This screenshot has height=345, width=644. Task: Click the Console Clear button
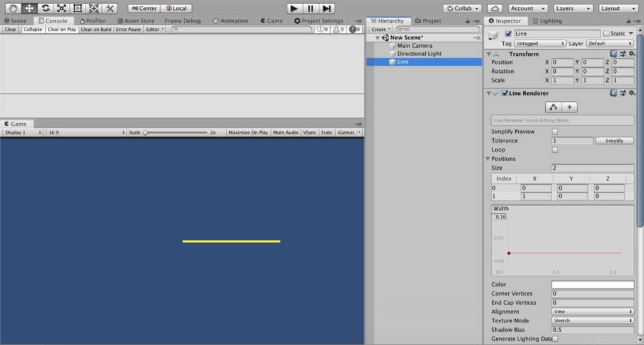pos(11,29)
